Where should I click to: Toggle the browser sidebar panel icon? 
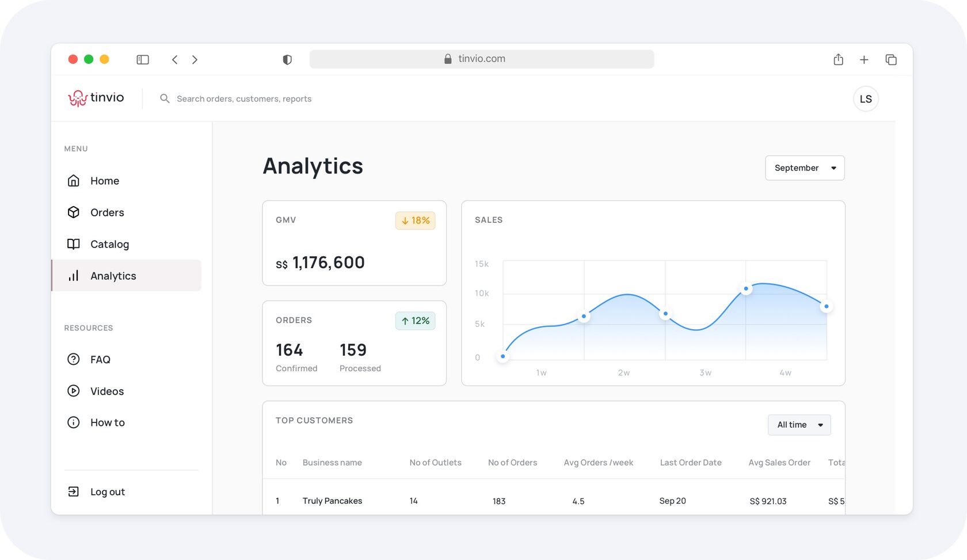point(143,60)
